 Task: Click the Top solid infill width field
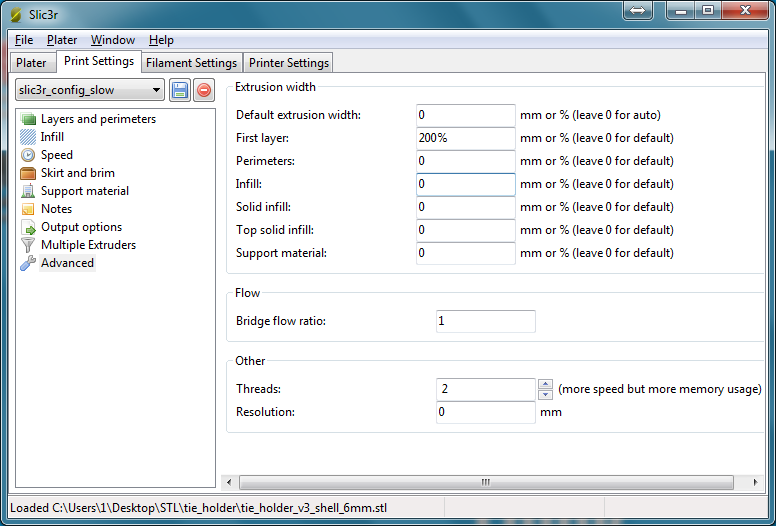(466, 230)
